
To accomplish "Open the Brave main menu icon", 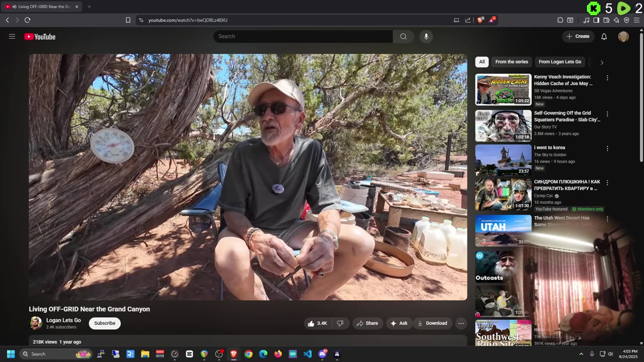I will pos(637,20).
